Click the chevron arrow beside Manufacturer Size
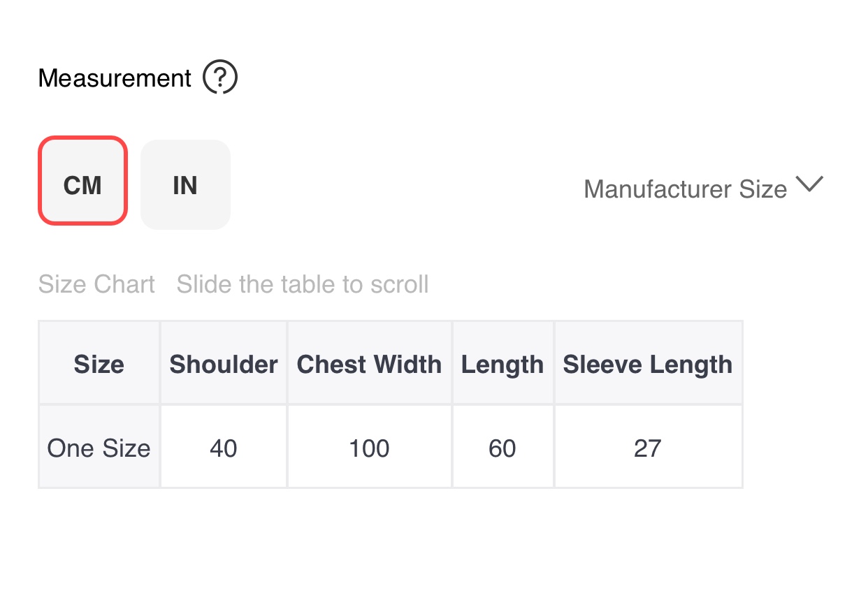This screenshot has height=609, width=868. tap(810, 184)
